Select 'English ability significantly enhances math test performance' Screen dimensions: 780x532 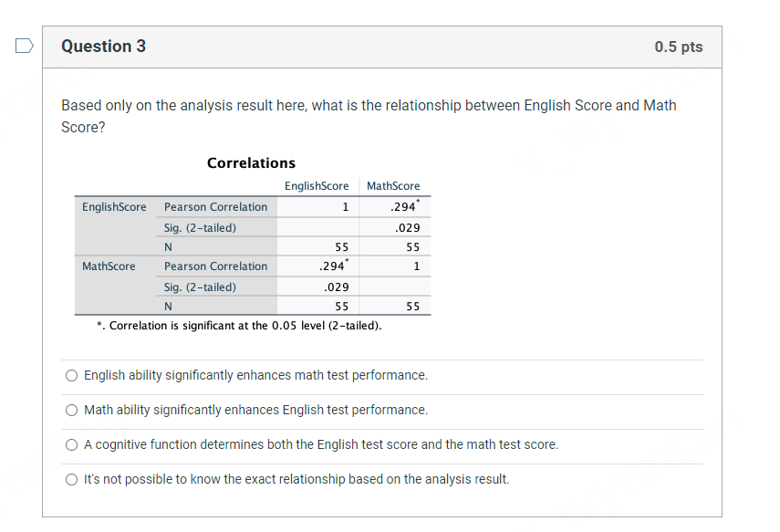pyautogui.click(x=71, y=375)
